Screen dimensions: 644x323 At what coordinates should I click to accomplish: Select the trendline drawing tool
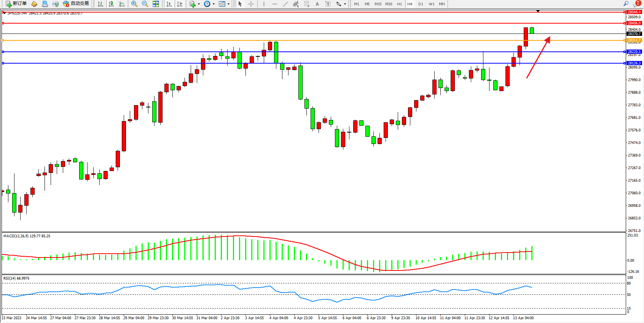[285, 4]
